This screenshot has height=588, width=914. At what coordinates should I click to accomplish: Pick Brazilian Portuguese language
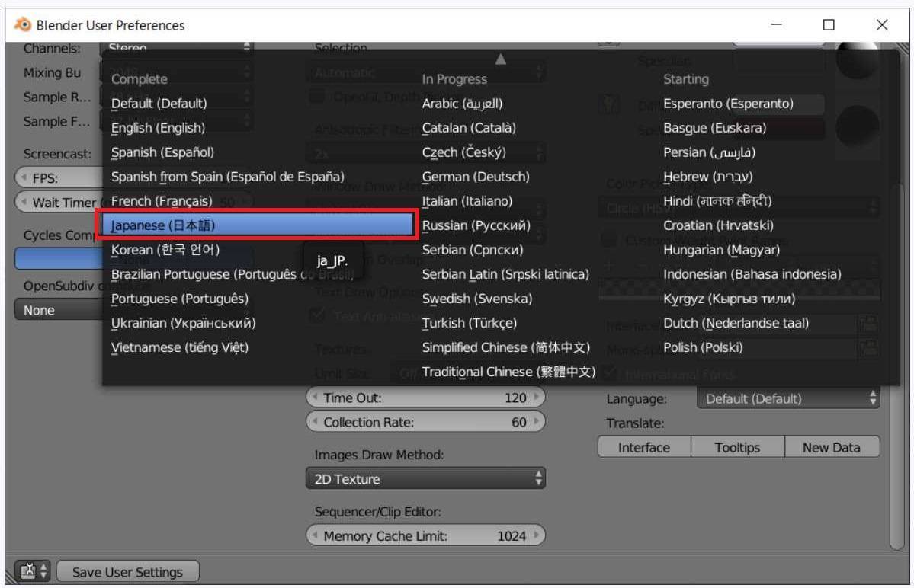tap(232, 274)
